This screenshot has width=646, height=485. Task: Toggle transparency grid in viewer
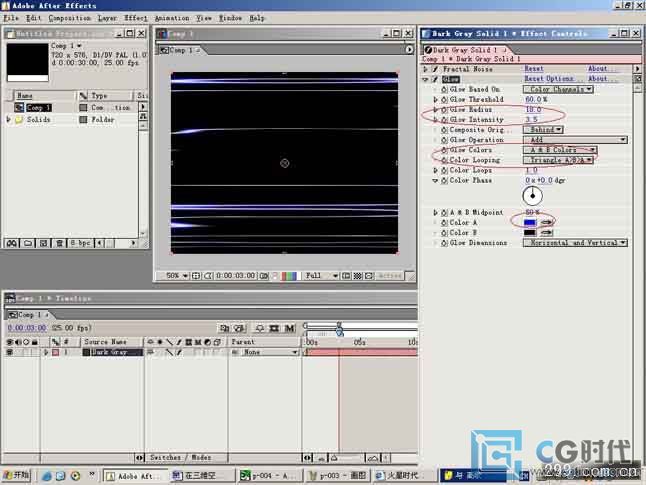358,276
